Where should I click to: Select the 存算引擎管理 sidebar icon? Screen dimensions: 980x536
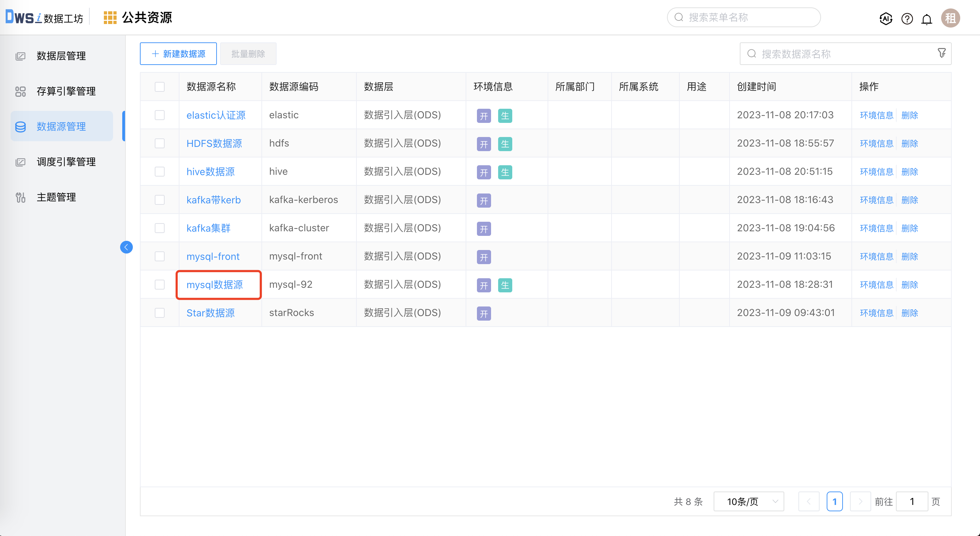click(20, 91)
